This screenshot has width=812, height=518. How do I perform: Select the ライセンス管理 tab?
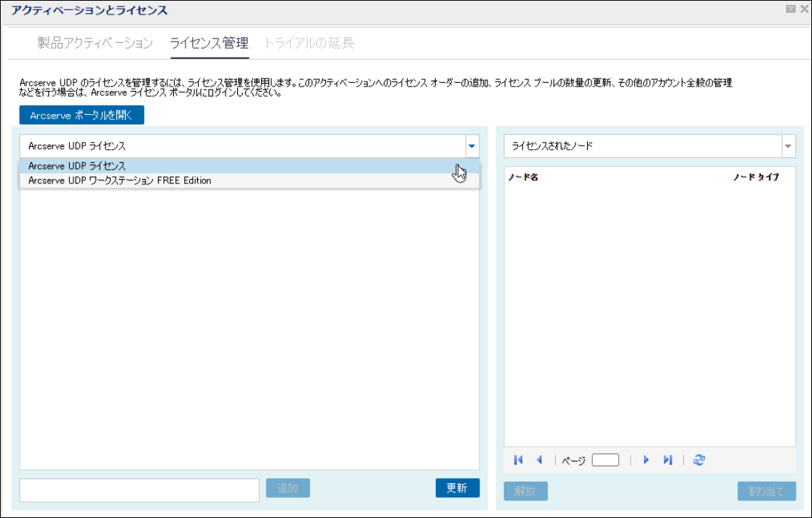tap(210, 43)
